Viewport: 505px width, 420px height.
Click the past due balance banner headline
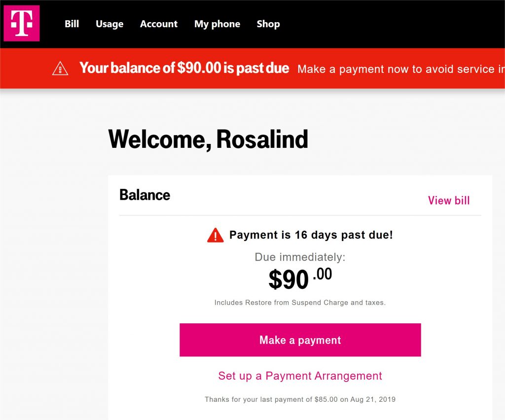pyautogui.click(x=184, y=68)
